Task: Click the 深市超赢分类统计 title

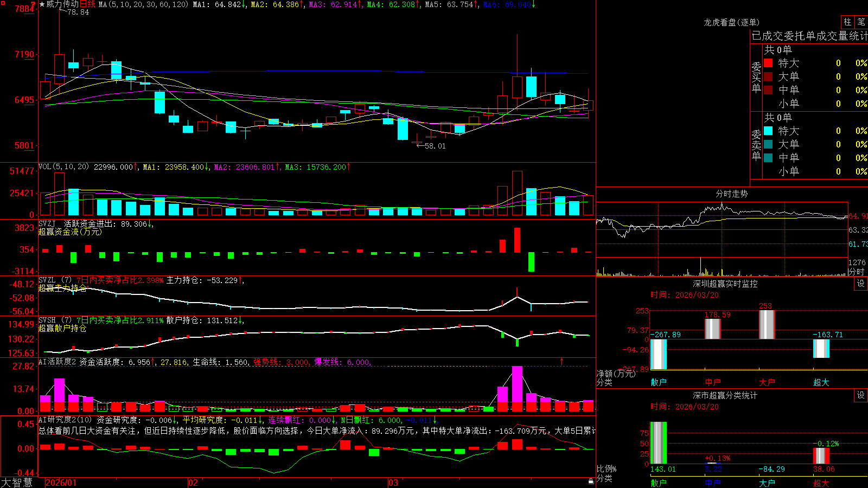Action: tap(725, 395)
